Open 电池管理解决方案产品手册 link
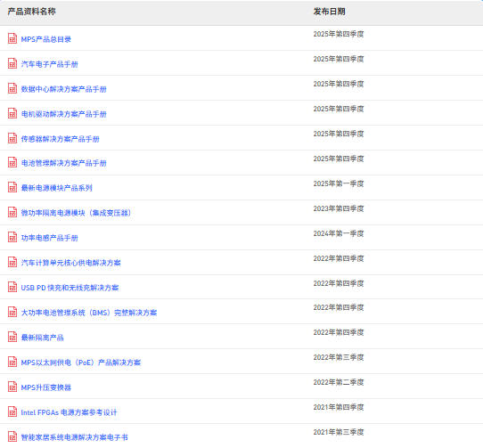 point(64,163)
